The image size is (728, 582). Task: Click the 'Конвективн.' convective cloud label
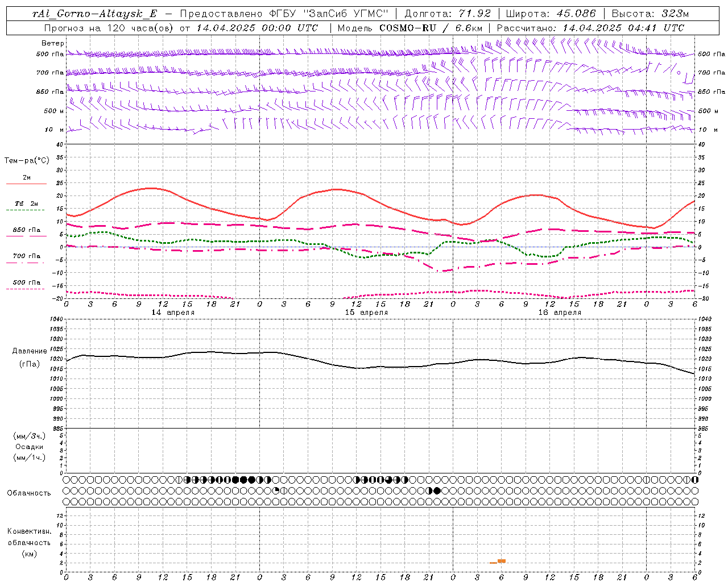point(29,531)
